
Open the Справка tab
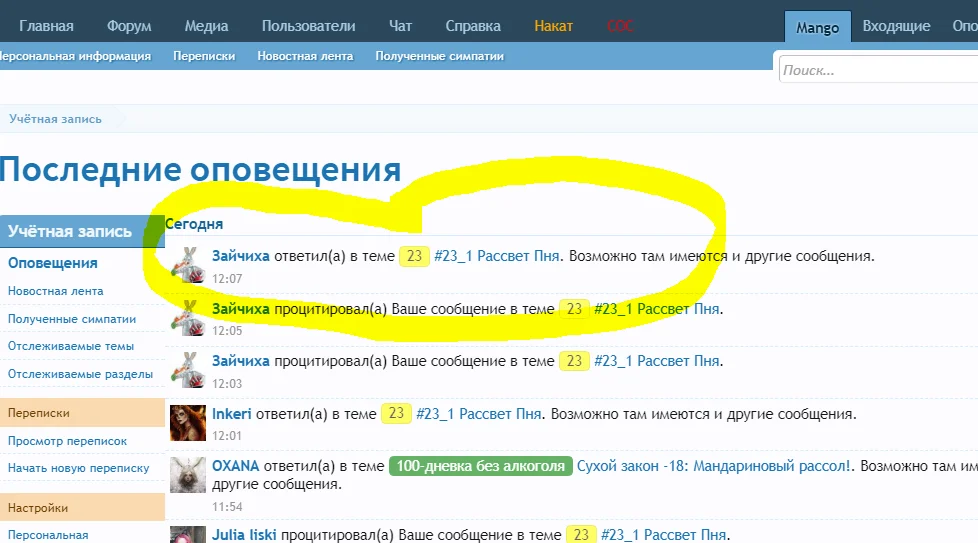tap(473, 26)
